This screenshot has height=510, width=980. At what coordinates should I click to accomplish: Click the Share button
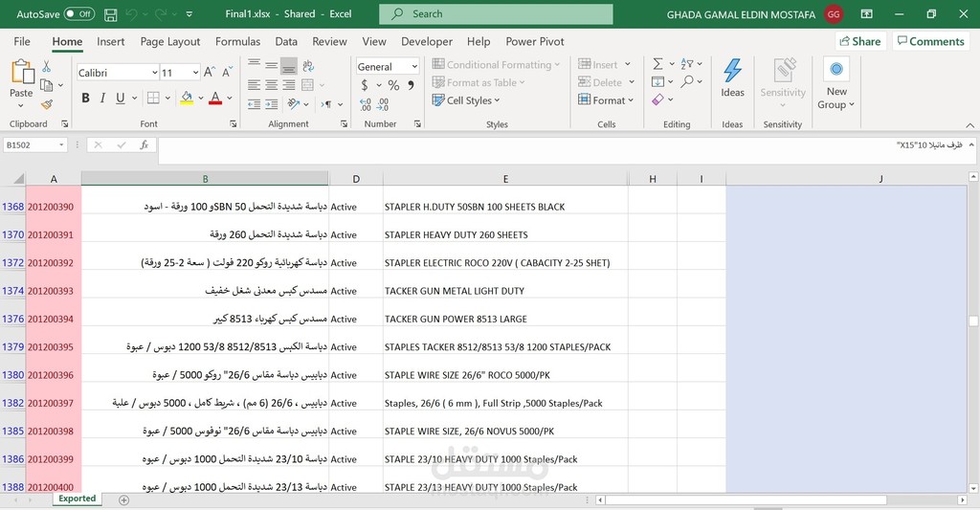(x=860, y=41)
